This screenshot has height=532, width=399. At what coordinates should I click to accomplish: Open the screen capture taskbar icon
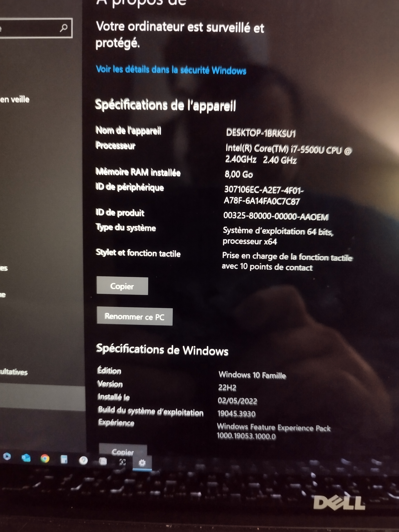(122, 462)
